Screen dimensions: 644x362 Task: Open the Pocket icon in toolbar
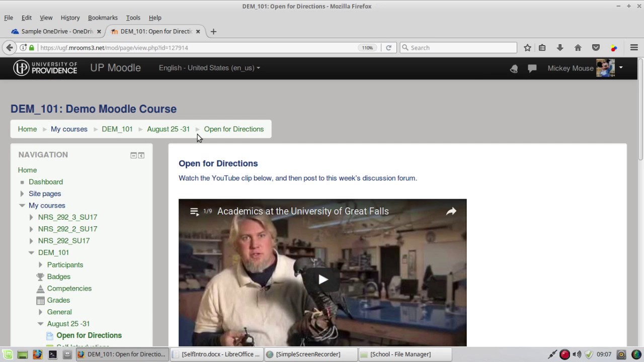click(x=596, y=48)
